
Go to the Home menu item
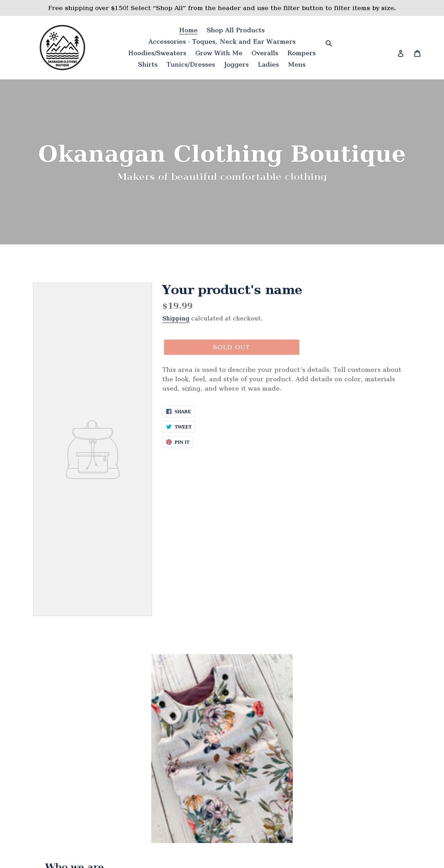pos(188,30)
